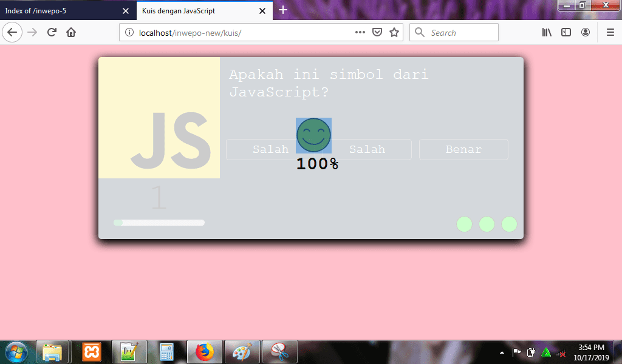Bookmark this page with the star
The height and width of the screenshot is (364, 622).
coord(394,32)
